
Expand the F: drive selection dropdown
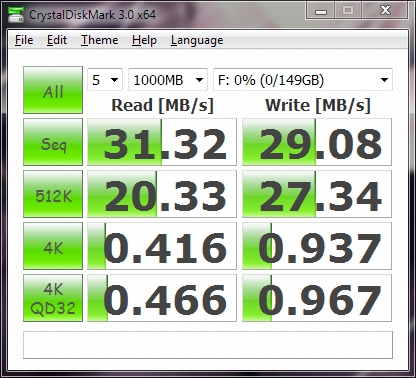click(303, 80)
